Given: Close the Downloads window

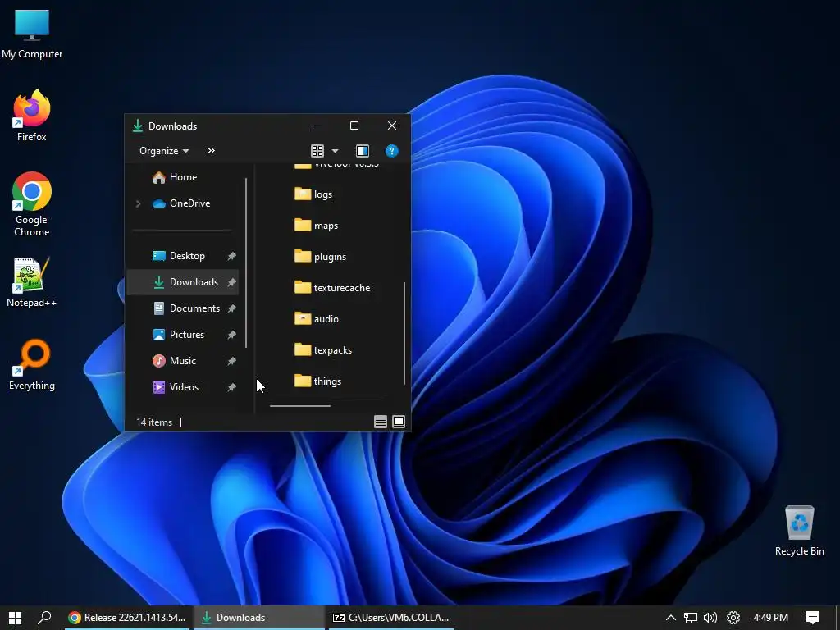Looking at the screenshot, I should pyautogui.click(x=392, y=126).
